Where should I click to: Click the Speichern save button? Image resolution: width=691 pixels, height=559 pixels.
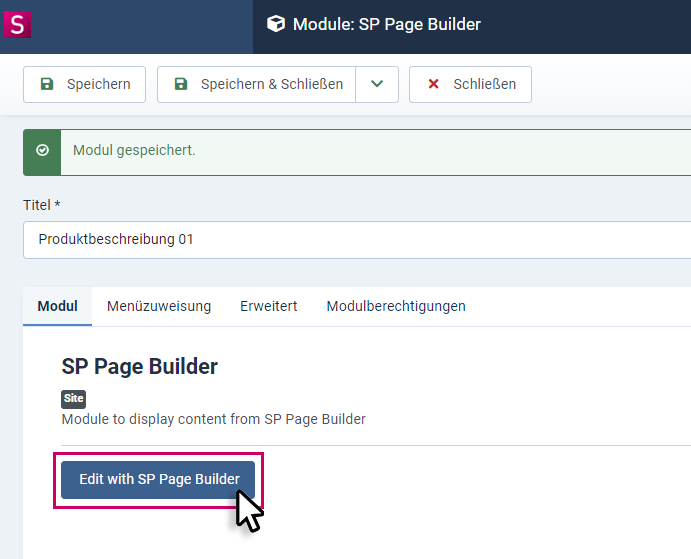84,84
